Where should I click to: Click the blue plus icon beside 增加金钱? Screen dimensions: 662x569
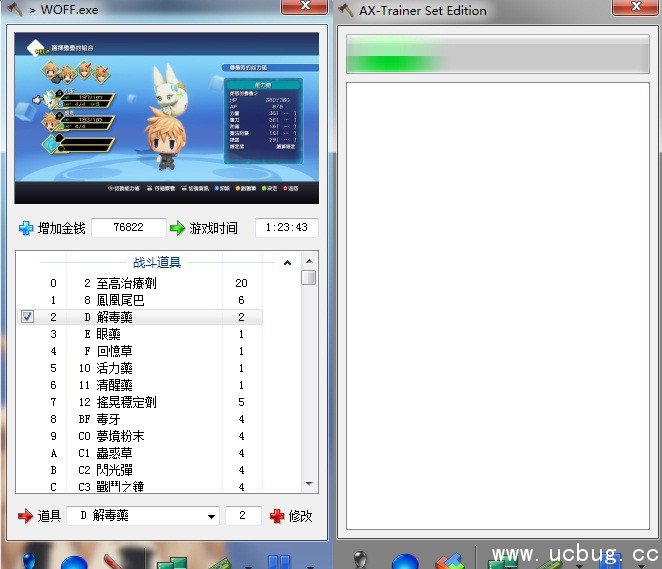[26, 228]
